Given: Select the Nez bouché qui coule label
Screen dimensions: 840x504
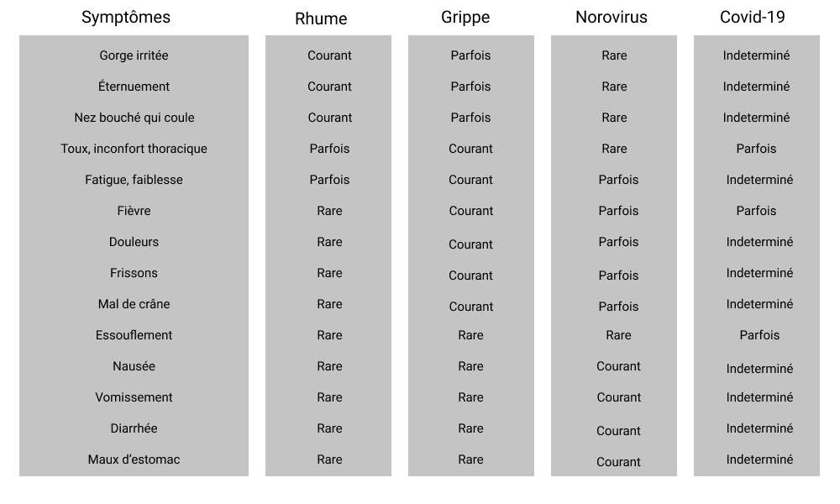Looking at the screenshot, I should click(x=134, y=118).
